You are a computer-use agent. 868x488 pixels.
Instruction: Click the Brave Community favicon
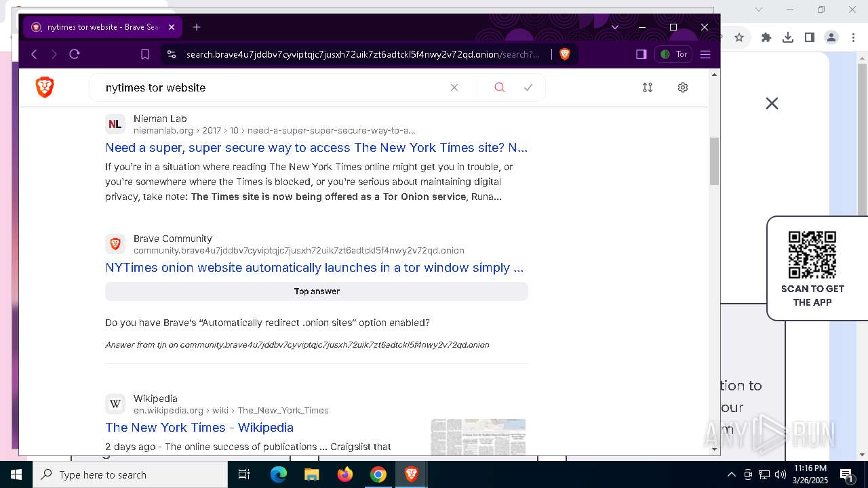[115, 244]
